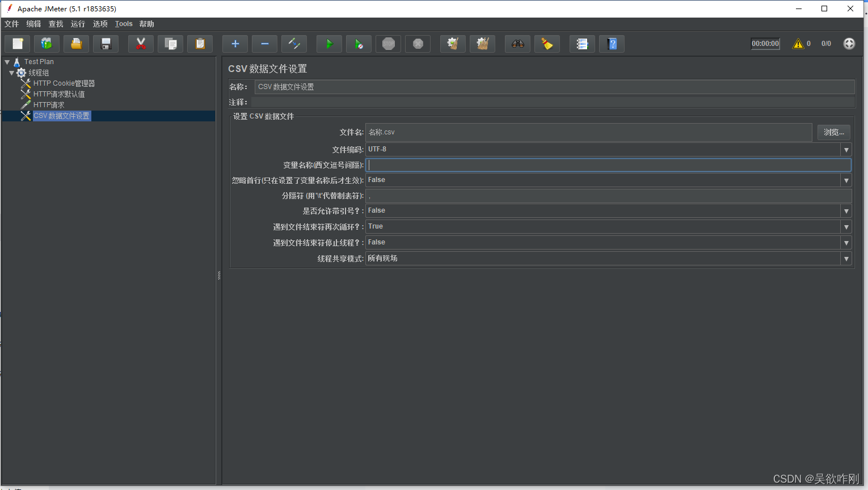Viewport: 868px width, 490px height.
Task: Click the 0/0 active threads counter
Action: tap(826, 44)
